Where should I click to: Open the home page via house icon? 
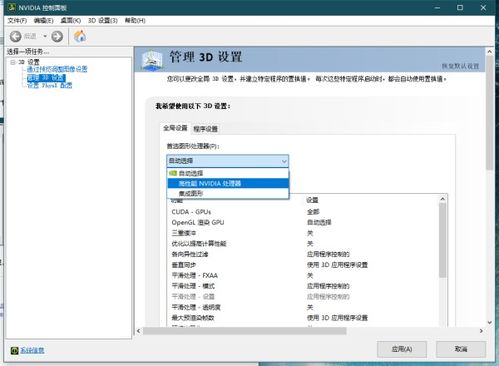(x=80, y=36)
